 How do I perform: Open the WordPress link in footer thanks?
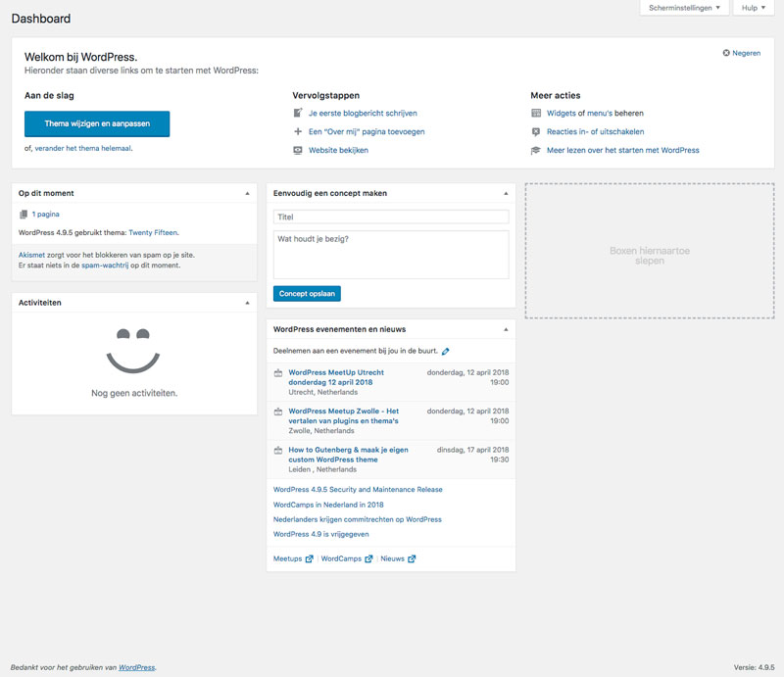click(x=136, y=667)
